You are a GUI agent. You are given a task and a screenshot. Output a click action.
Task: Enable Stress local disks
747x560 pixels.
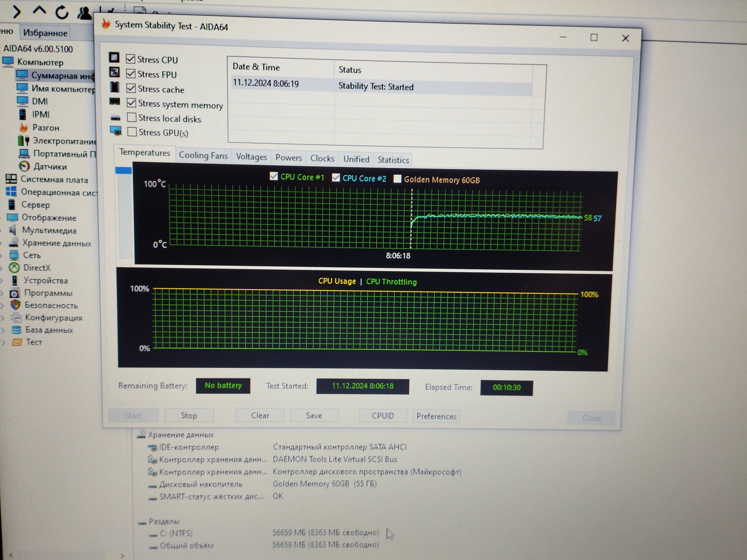132,117
